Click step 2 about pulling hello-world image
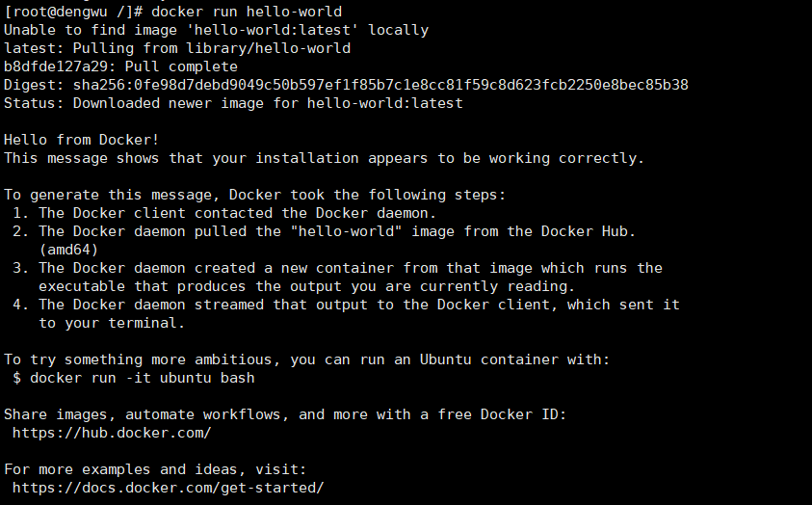 pyautogui.click(x=325, y=231)
